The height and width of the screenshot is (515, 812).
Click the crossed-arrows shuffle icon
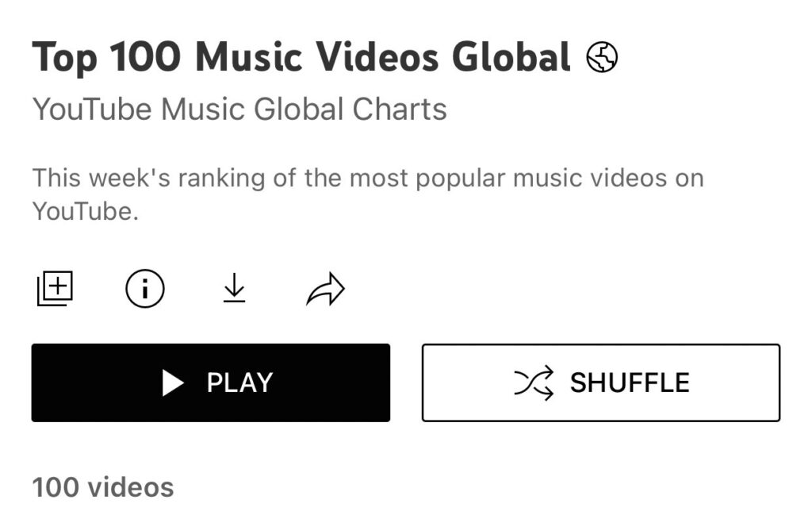534,383
